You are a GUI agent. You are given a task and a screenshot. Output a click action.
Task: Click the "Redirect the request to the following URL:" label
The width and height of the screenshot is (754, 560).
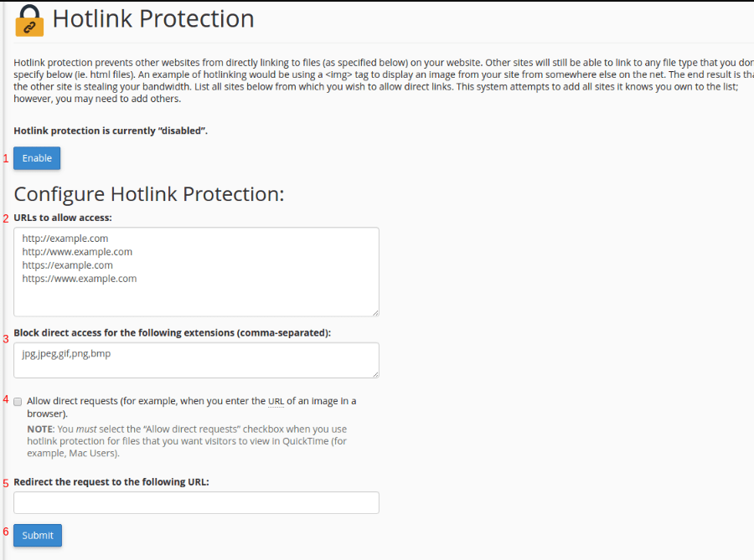111,481
